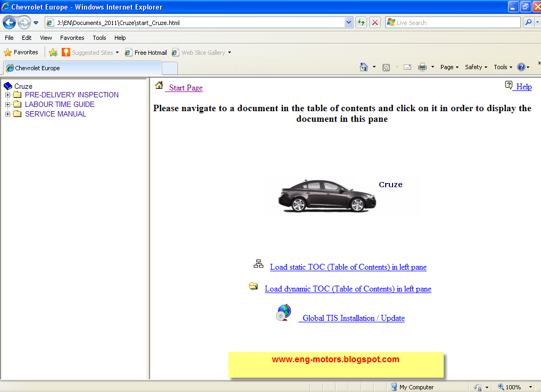The height and width of the screenshot is (392, 541).
Task: Click Load static TOC link
Action: click(348, 267)
